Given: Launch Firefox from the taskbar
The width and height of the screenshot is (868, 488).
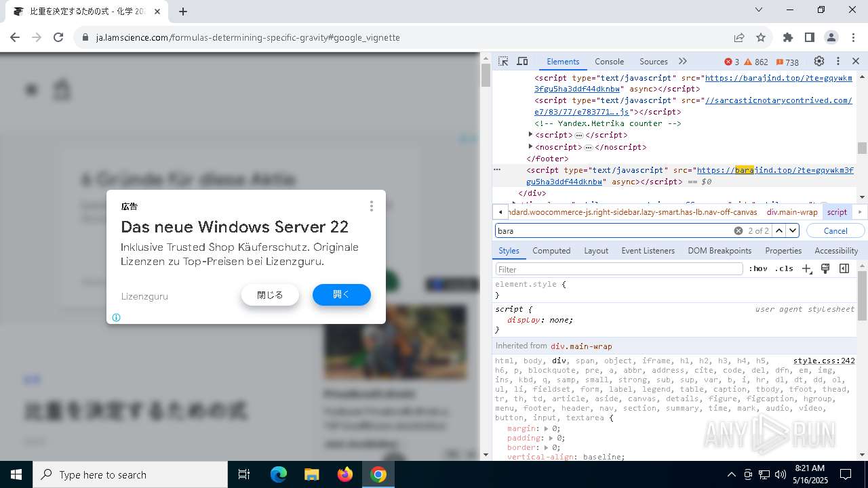Looking at the screenshot, I should [345, 474].
